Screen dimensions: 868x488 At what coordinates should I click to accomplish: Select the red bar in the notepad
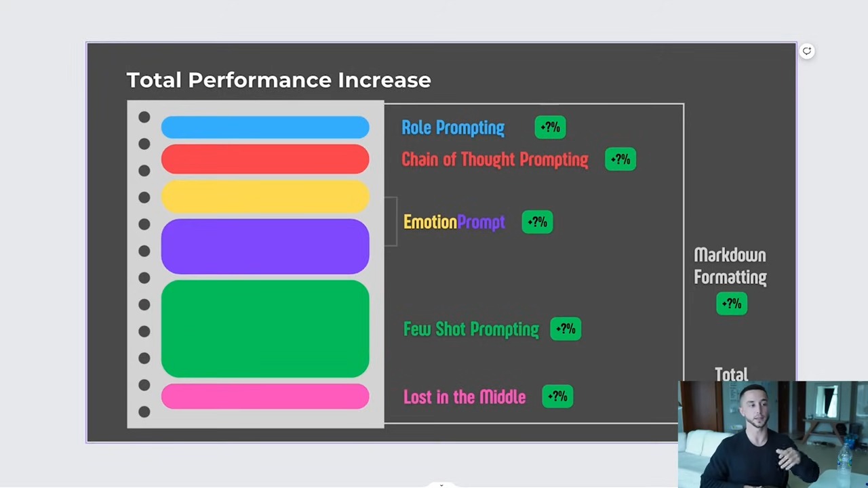pos(265,159)
